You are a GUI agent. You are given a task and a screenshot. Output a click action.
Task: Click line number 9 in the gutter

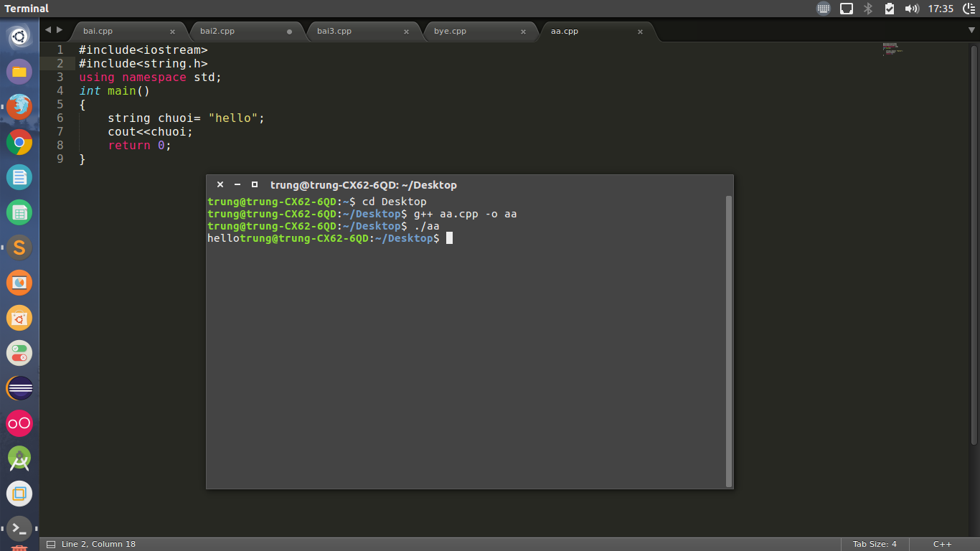click(x=60, y=159)
